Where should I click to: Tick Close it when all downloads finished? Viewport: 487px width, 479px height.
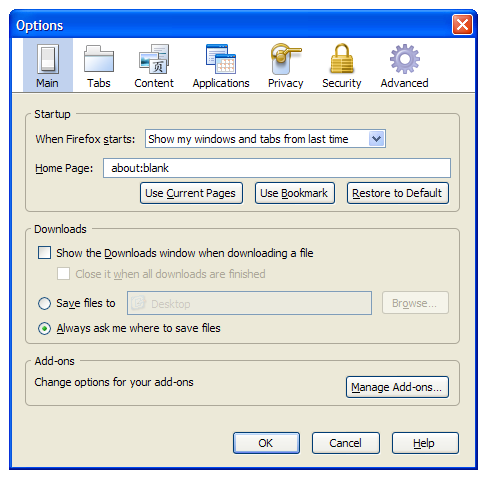pos(63,274)
